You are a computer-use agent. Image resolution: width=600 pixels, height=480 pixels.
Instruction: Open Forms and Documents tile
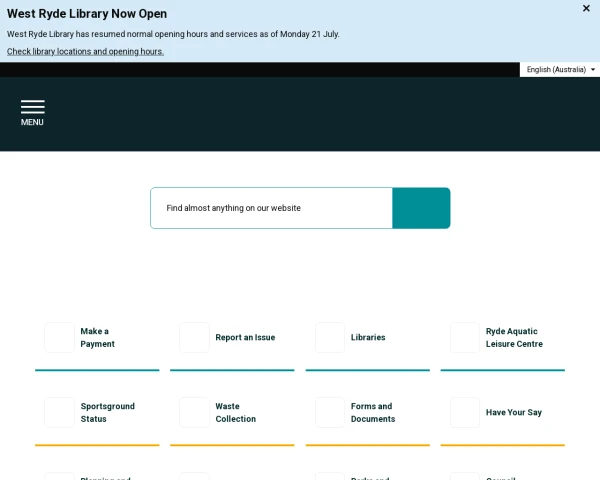point(368,413)
